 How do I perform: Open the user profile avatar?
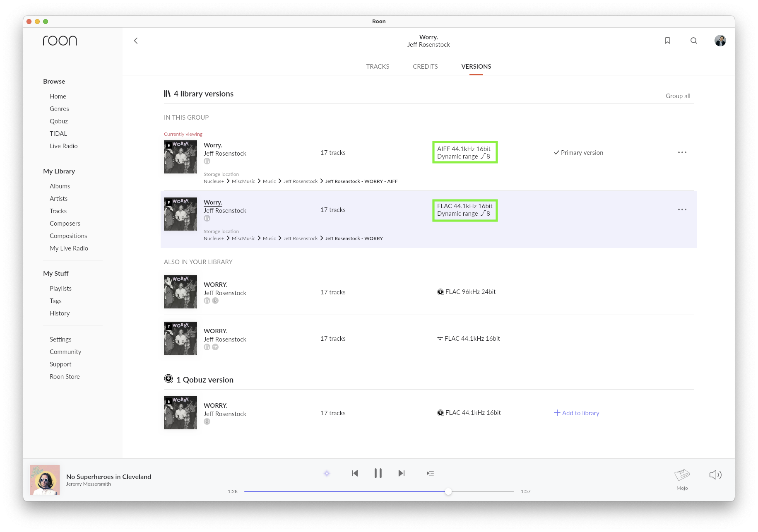(720, 41)
